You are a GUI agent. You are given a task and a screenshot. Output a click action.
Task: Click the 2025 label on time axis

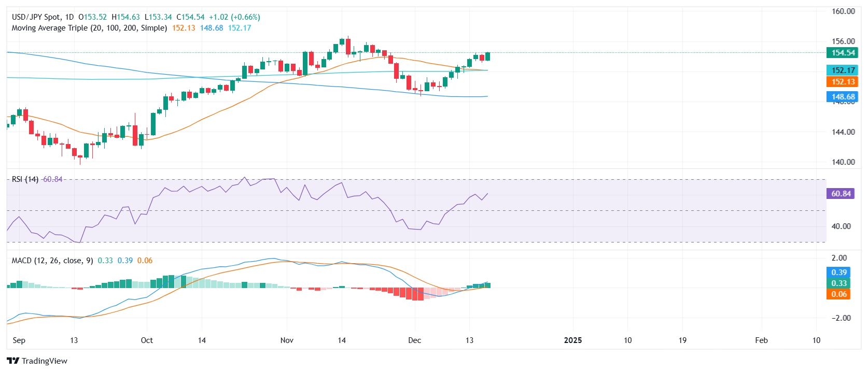572,340
